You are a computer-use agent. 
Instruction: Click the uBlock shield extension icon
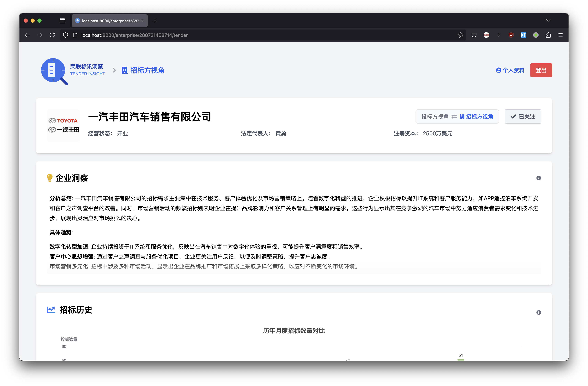[x=511, y=35]
